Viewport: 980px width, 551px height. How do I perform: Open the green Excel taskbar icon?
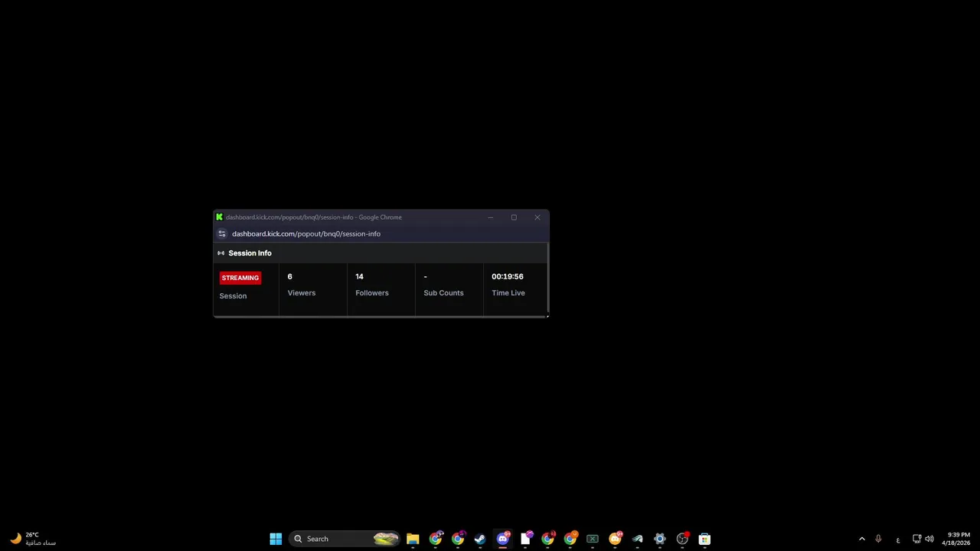point(593,539)
